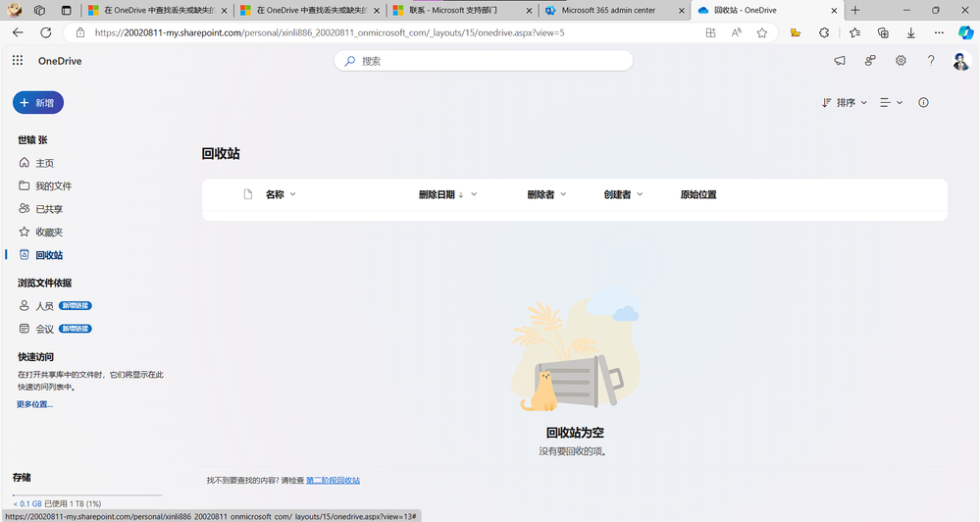Open the app launcher waffle icon

18,60
